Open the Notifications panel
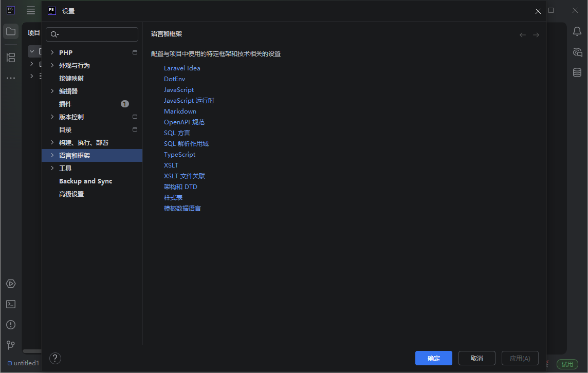 577,31
